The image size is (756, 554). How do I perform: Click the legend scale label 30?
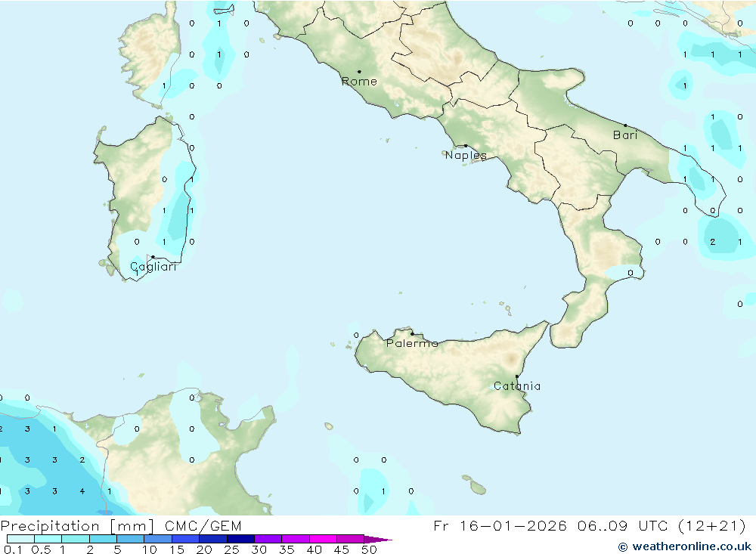[259, 549]
